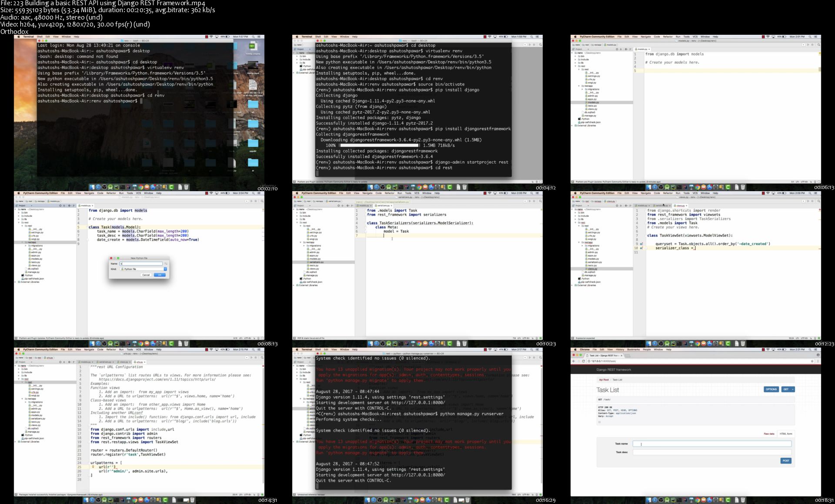This screenshot has width=835, height=504.
Task: Open the VCS menu in the 00:08:13 thumbnail
Action: (138, 193)
